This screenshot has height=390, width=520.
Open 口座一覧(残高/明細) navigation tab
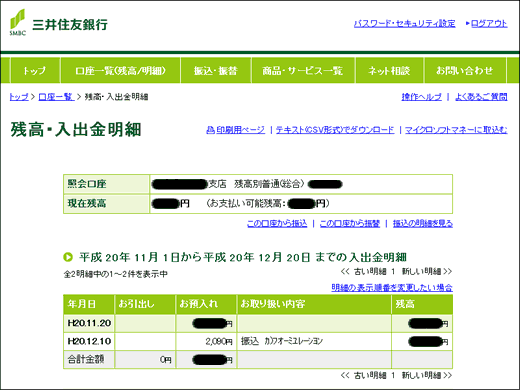point(120,70)
